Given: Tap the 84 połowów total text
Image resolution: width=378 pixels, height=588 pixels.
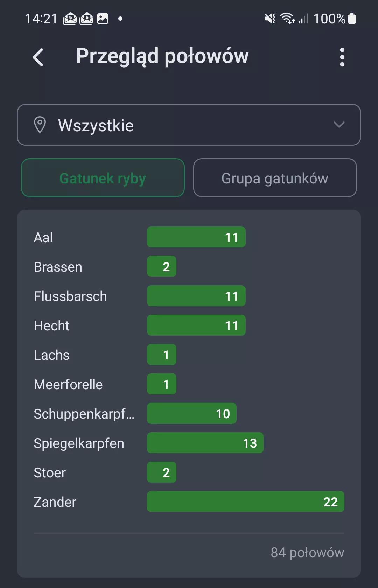Looking at the screenshot, I should click(307, 552).
